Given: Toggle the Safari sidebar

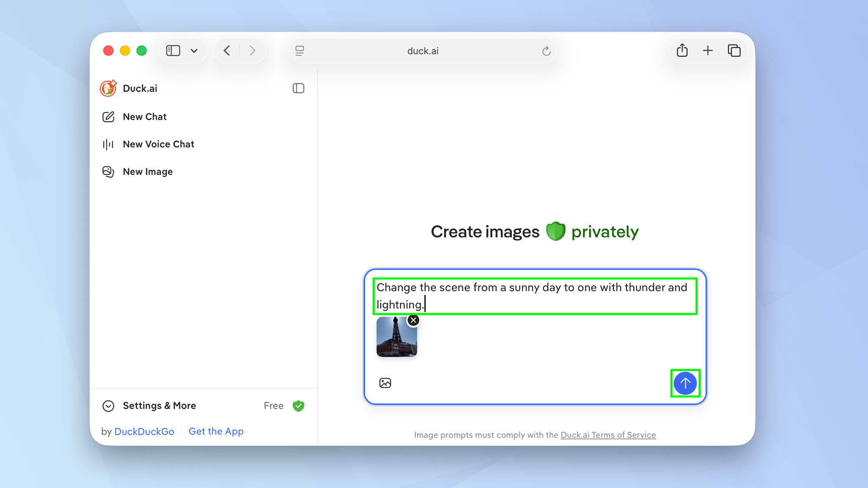Looking at the screenshot, I should pos(173,50).
